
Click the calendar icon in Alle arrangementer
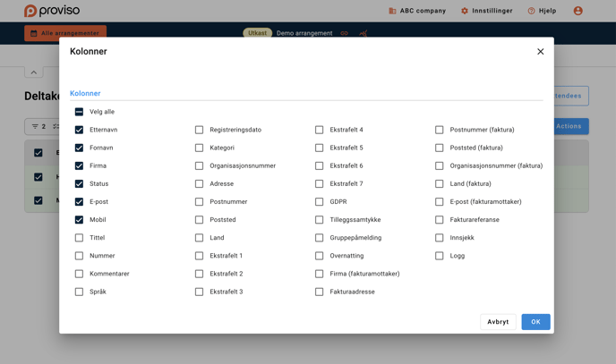pyautogui.click(x=34, y=33)
